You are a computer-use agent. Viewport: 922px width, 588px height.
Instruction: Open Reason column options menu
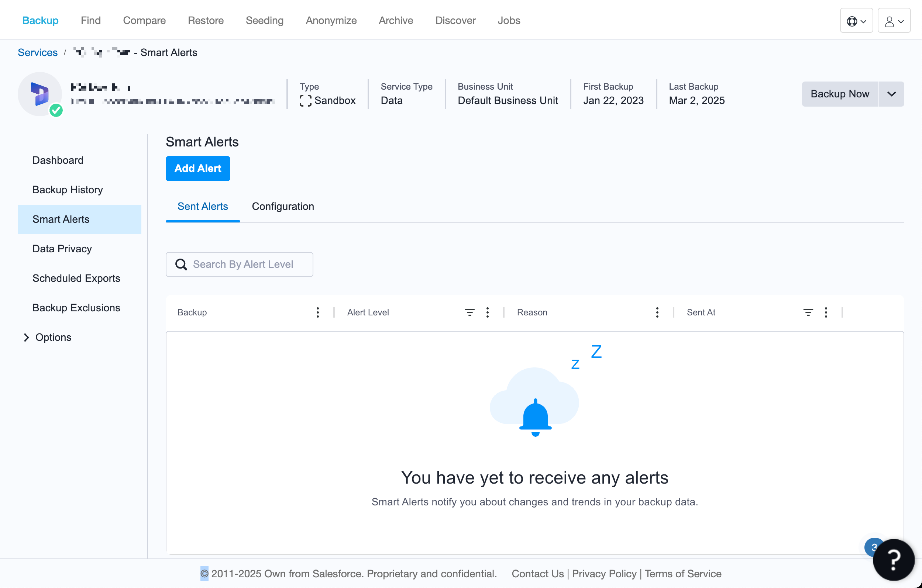657,312
